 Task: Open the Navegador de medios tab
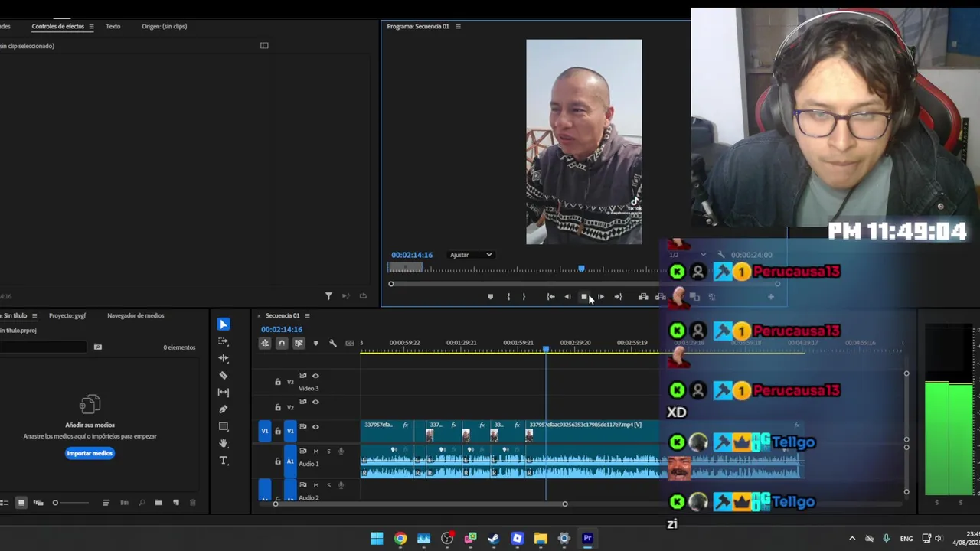click(136, 316)
